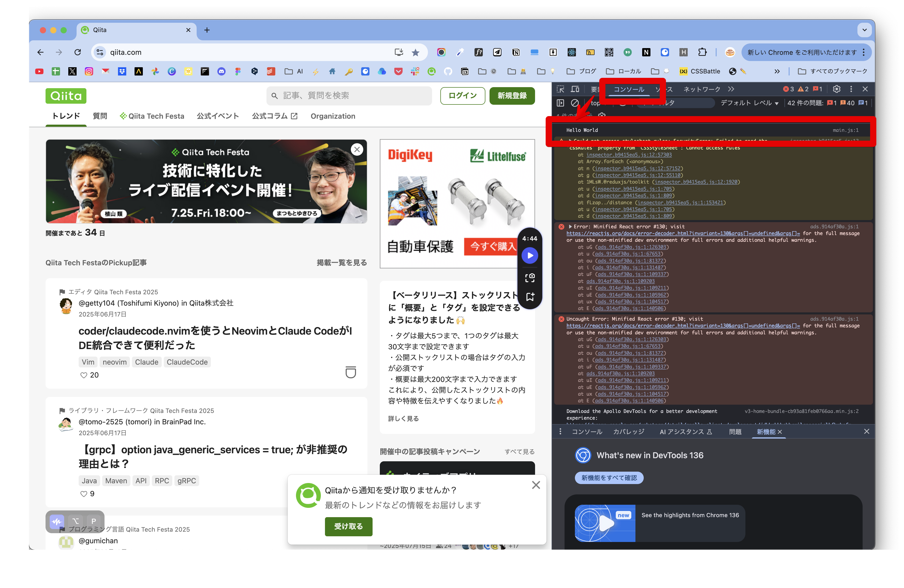904x588 pixels.
Task: Open the Extensions puzzle icon
Action: [x=702, y=52]
